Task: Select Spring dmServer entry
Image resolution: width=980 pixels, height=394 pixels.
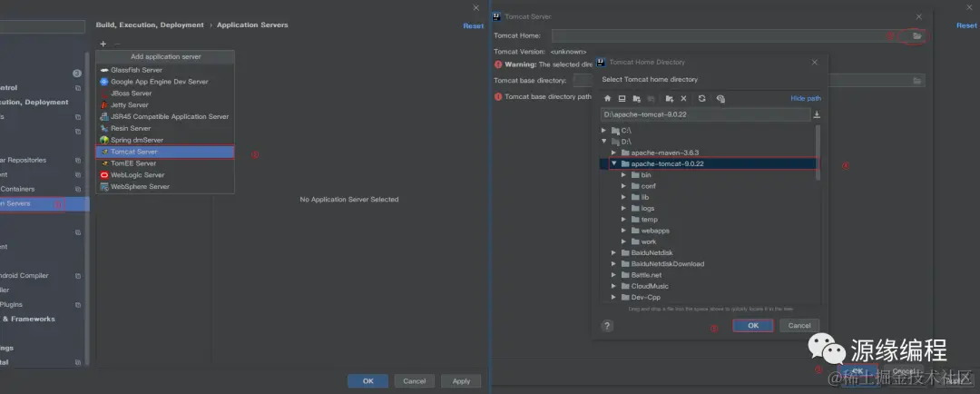Action: [165, 140]
